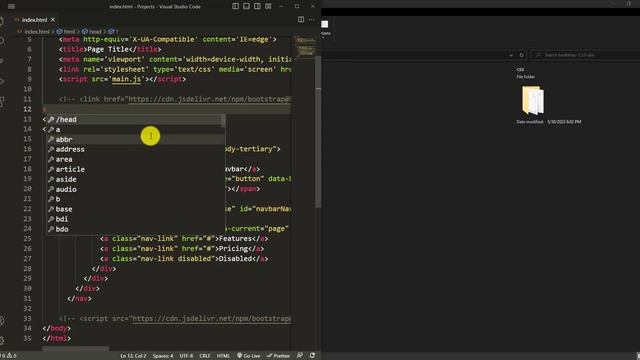Change indentation via Spaces: 4

[x=163, y=356]
